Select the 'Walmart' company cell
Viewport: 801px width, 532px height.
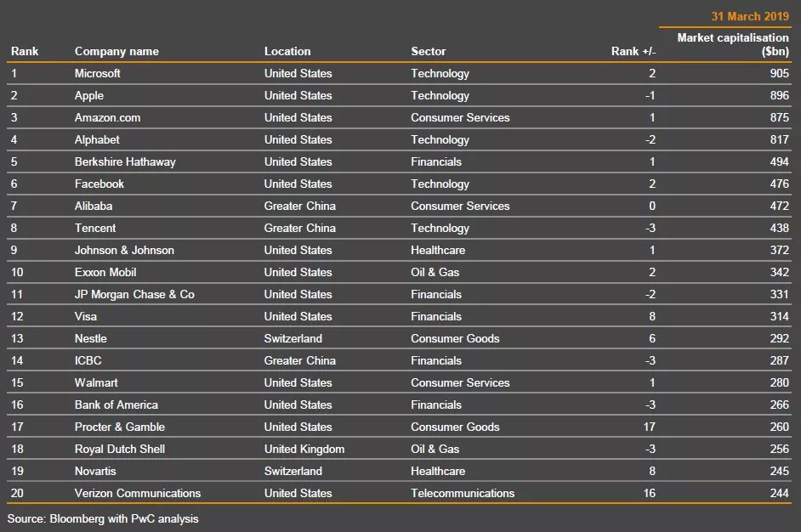pos(96,382)
